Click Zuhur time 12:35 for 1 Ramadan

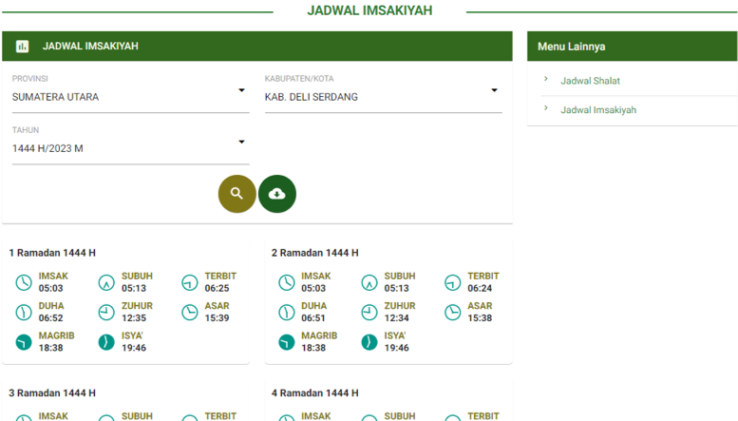pyautogui.click(x=134, y=318)
